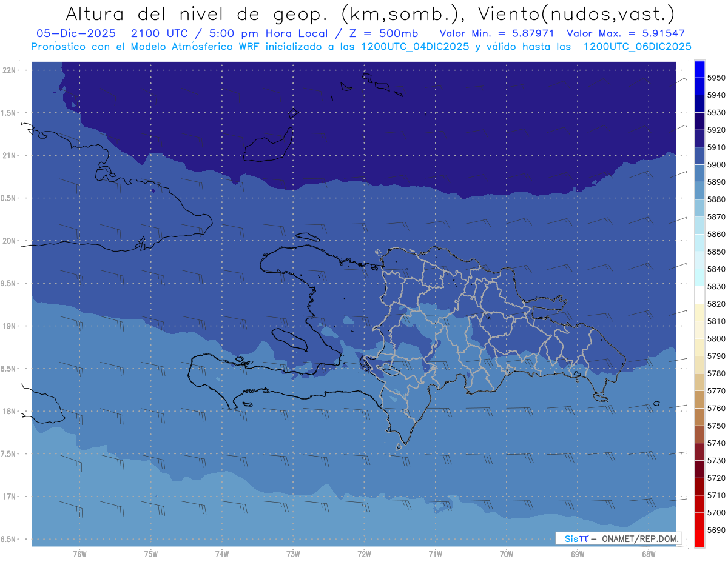Click the 5950 colorbar label

pos(716,78)
